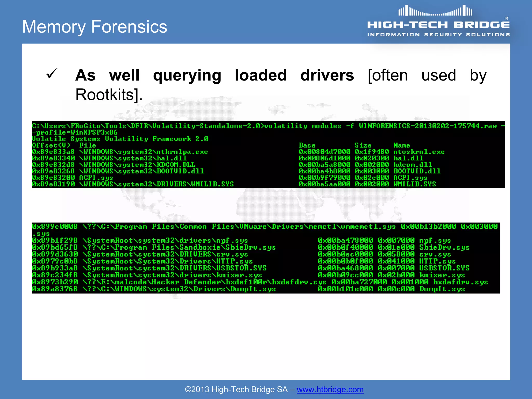The image size is (532, 399).
Task: Click the High-Tech Bridge logo
Action: 438,21
